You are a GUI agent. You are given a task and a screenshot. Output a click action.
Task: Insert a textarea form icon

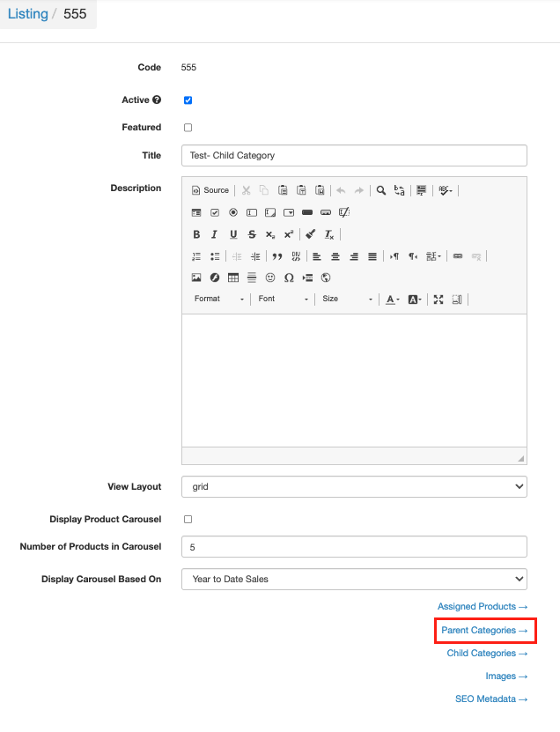coord(270,213)
